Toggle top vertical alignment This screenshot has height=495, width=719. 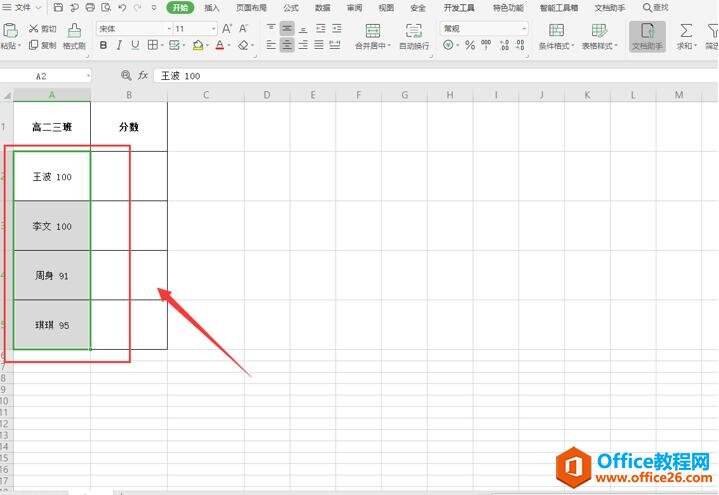[x=271, y=28]
